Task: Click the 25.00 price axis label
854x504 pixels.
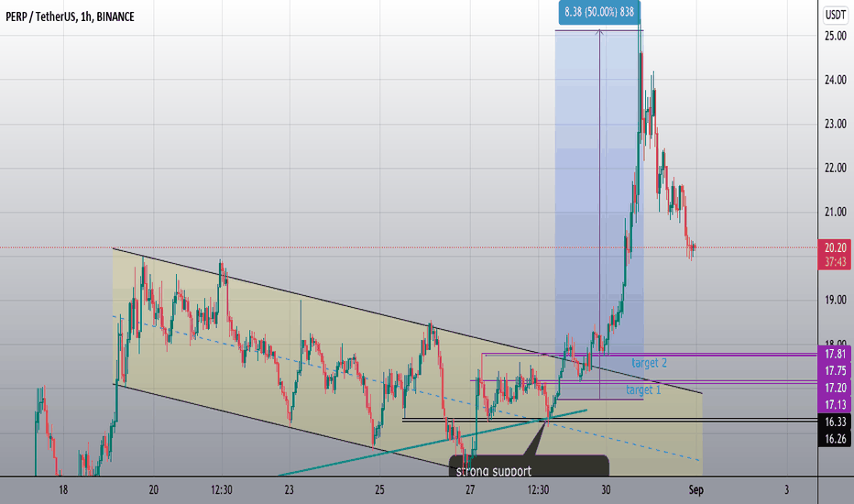Action: tap(836, 36)
